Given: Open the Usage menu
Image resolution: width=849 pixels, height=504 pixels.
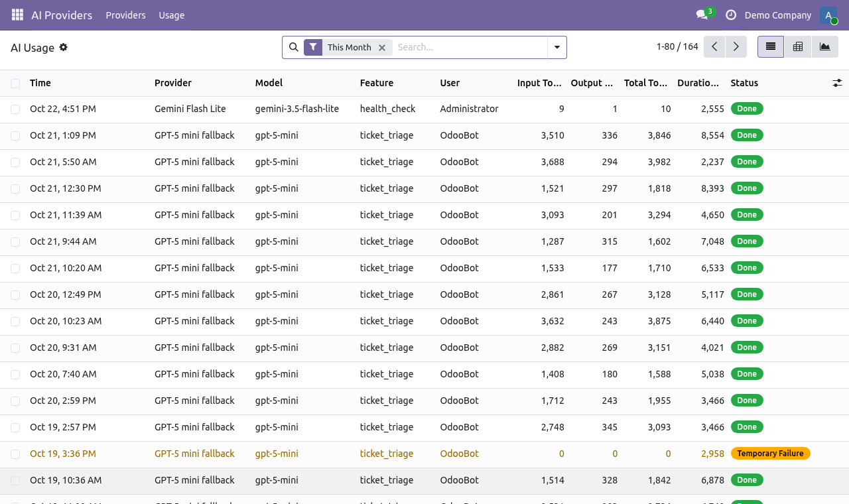Looking at the screenshot, I should 172,15.
